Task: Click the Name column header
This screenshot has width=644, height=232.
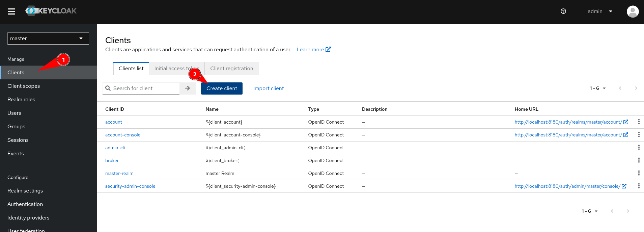Action: [212, 109]
